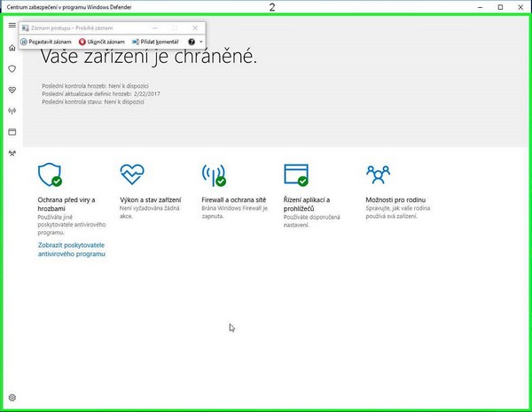532x412 pixels.
Task: Click the Záznam postupu title icon
Action: tap(25, 28)
